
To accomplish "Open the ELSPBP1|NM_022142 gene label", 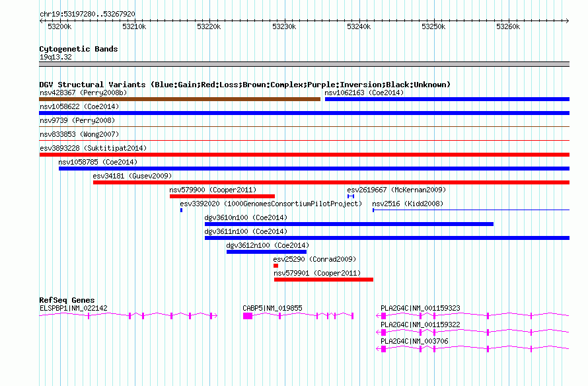I will click(73, 308).
